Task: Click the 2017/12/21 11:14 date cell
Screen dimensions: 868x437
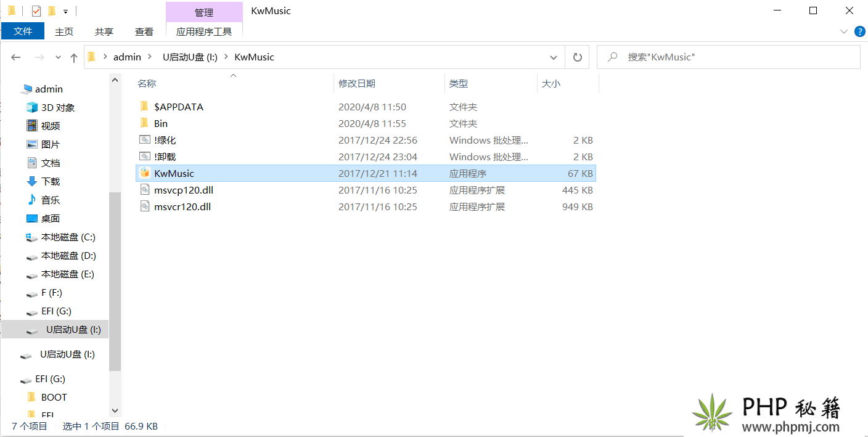Action: pyautogui.click(x=378, y=173)
